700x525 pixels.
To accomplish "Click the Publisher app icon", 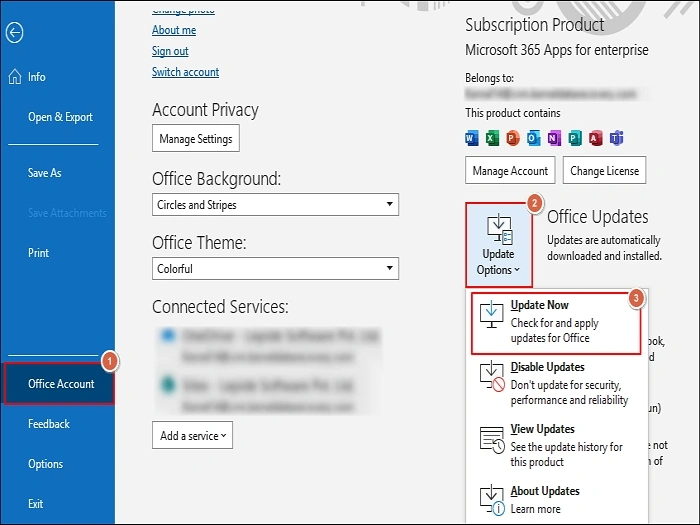I will tap(575, 138).
